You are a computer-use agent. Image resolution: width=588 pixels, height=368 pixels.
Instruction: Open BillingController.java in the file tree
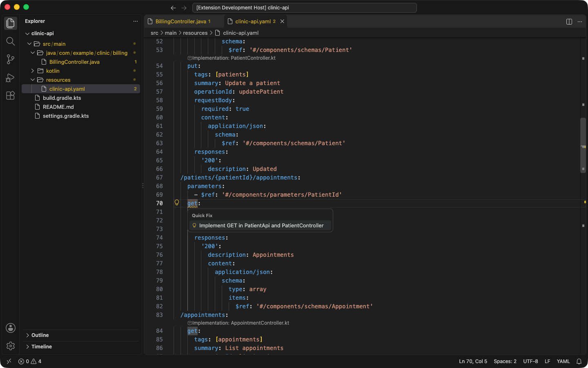click(81, 62)
